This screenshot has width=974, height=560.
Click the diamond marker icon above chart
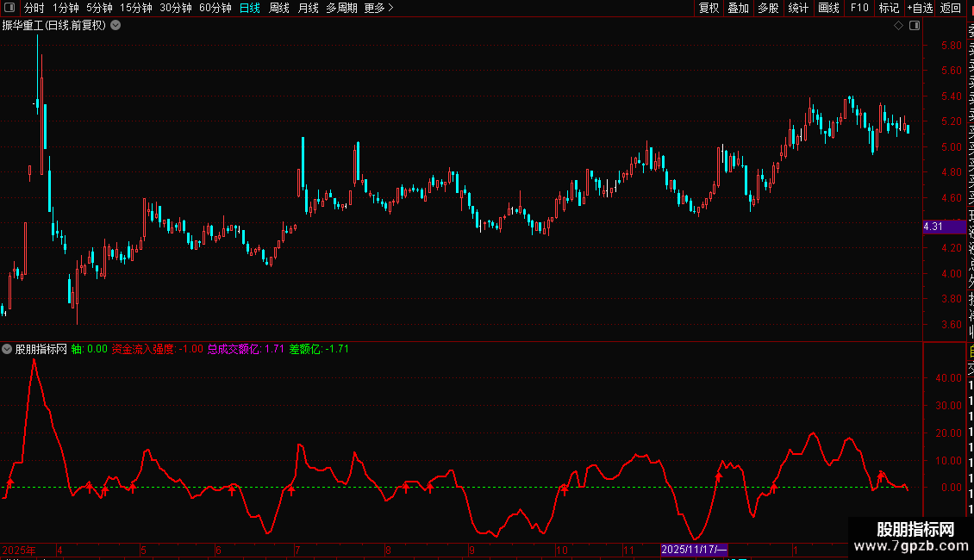898,26
